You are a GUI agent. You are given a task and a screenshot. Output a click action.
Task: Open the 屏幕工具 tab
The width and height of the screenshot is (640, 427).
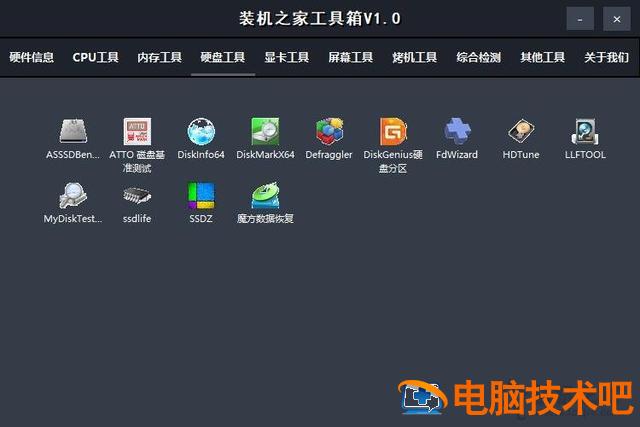tap(351, 57)
